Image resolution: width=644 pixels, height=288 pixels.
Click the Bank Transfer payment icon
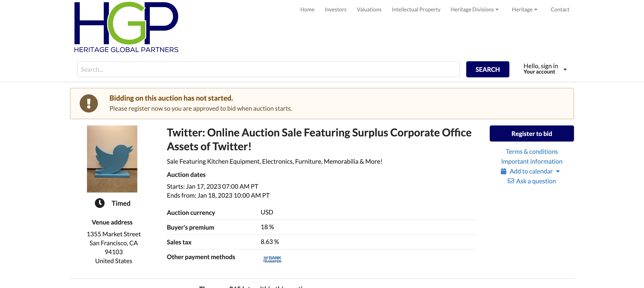coord(272,259)
